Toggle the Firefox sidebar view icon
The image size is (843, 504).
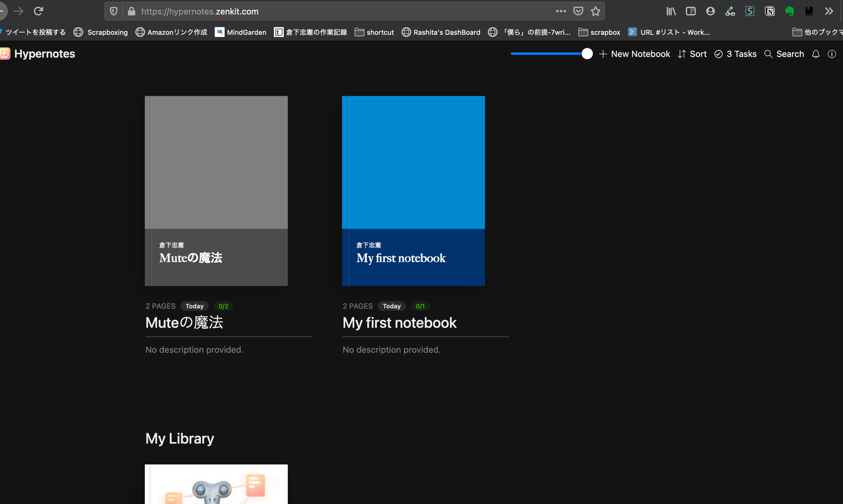click(690, 11)
